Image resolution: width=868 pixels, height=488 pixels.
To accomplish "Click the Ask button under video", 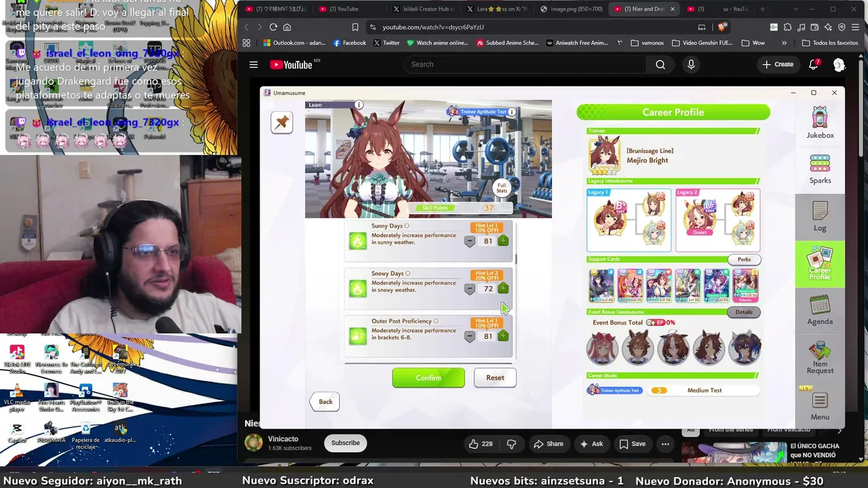I will click(x=591, y=444).
